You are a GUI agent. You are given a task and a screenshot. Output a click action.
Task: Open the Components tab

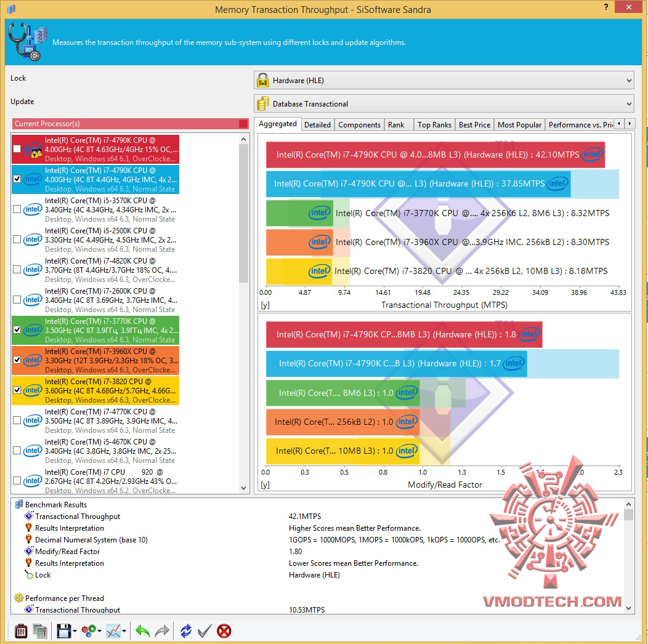click(359, 125)
